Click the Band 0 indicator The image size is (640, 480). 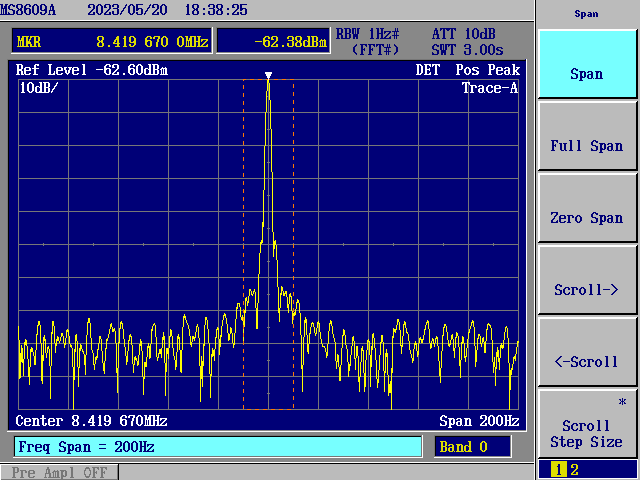(473, 447)
